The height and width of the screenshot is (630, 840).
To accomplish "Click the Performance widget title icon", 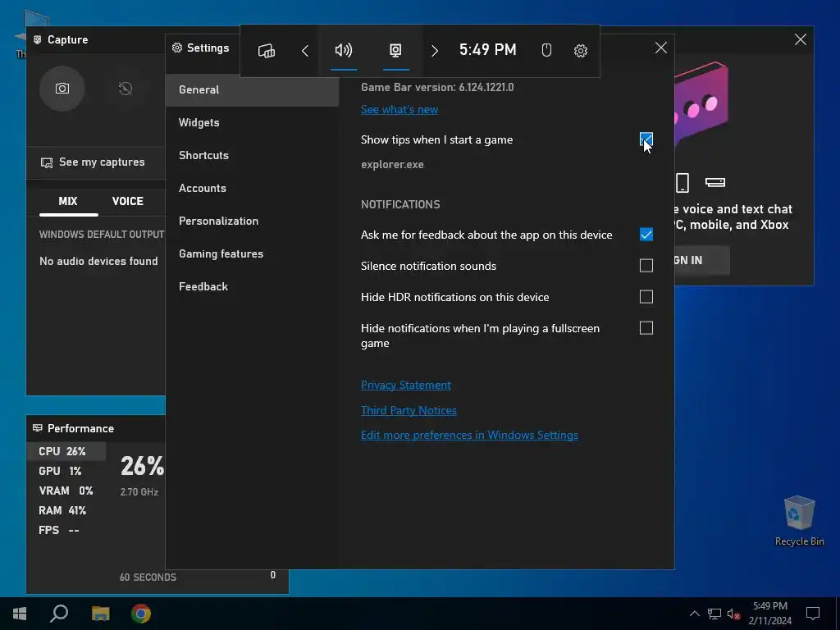I will point(38,428).
